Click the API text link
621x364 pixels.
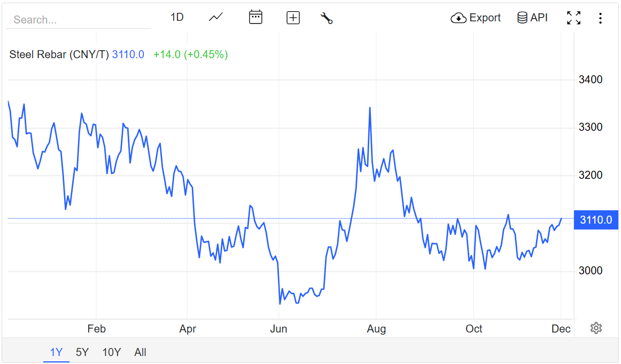click(539, 18)
